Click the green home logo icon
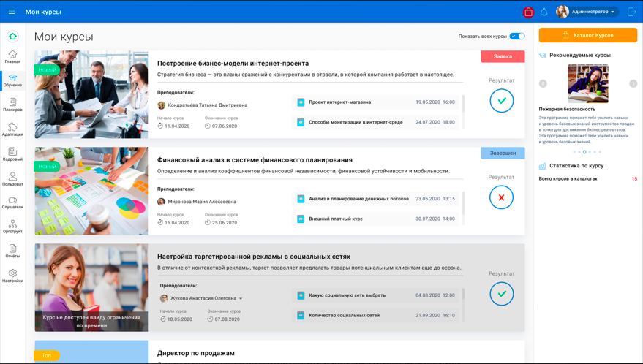 [12, 37]
